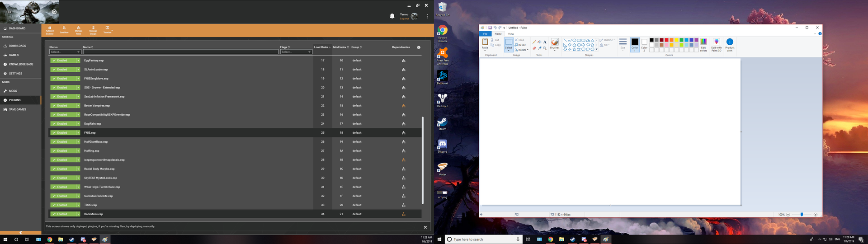Open the Vortex three-dot menu

point(428,16)
